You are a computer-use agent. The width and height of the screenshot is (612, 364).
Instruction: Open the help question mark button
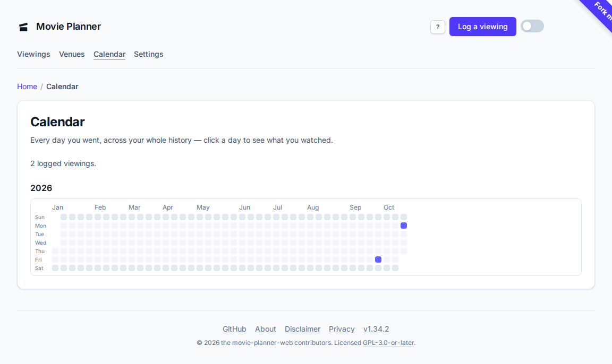(x=438, y=27)
